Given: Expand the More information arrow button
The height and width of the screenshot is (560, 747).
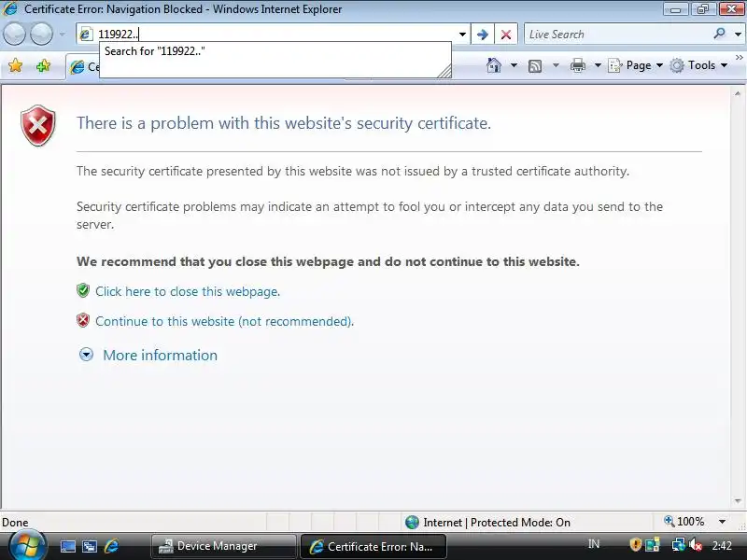Looking at the screenshot, I should click(86, 355).
